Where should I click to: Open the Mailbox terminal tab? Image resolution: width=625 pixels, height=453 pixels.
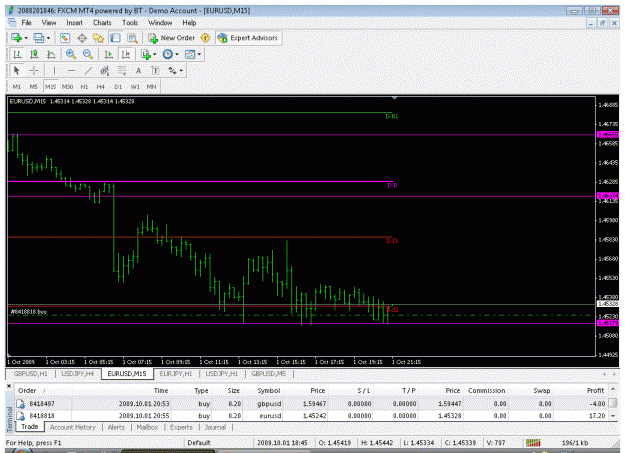[147, 427]
